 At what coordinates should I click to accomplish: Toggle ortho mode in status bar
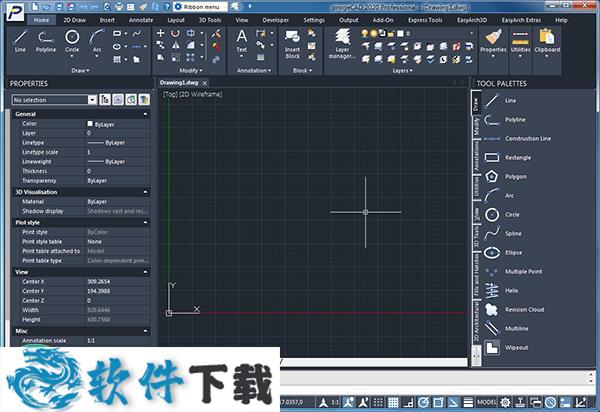click(408, 402)
